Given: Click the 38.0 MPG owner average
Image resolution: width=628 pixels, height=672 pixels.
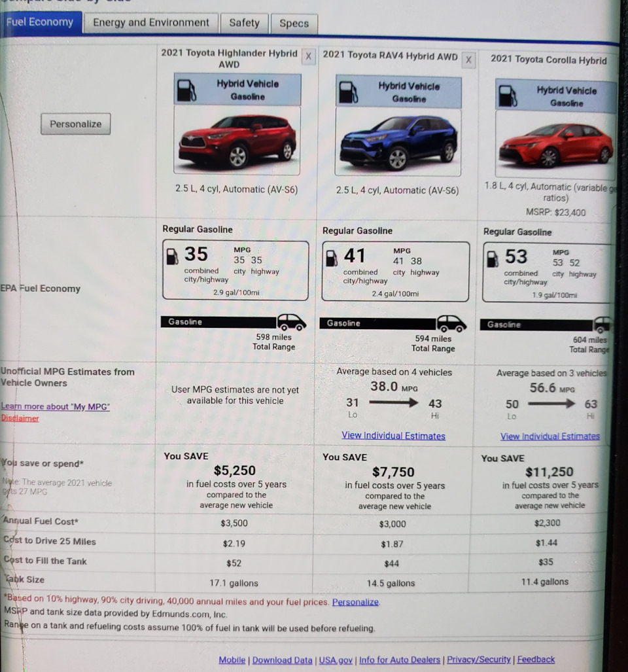Looking at the screenshot, I should click(x=394, y=387).
